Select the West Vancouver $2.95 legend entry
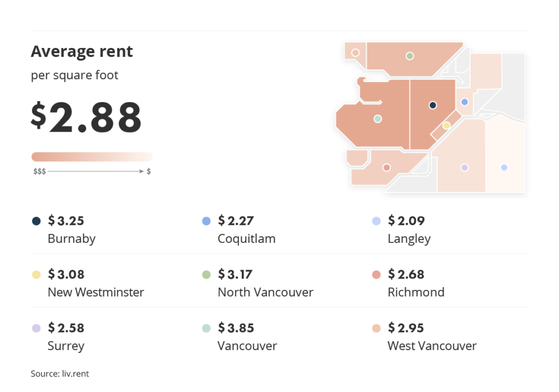This screenshot has width=559, height=392. [x=424, y=336]
